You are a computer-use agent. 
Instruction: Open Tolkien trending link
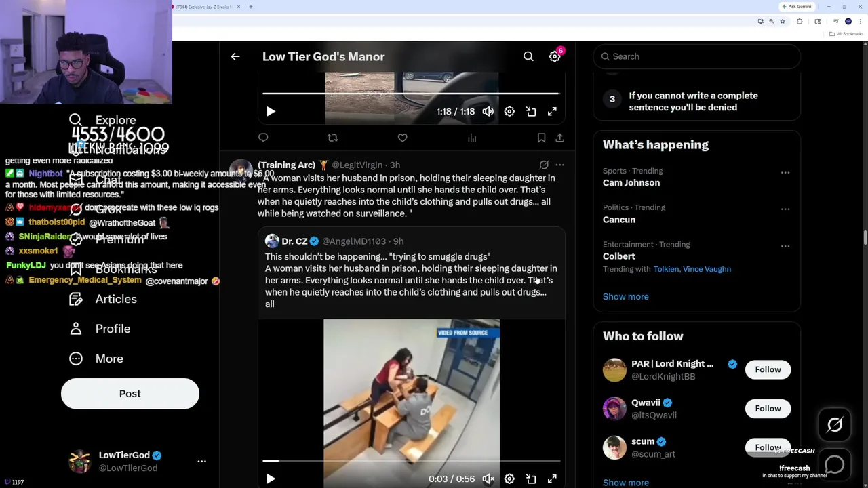(666, 269)
